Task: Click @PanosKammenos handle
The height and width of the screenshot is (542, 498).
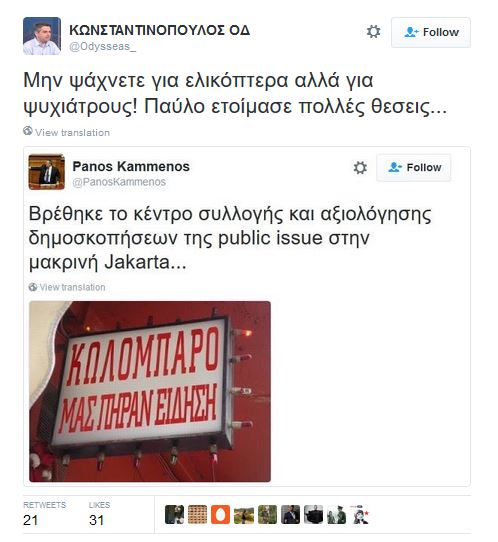Action: click(119, 182)
